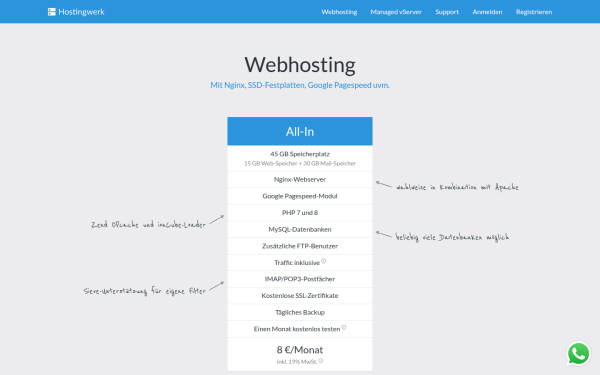Click Einen Monat kostenlos testen text
This screenshot has height=375, width=600.
[297, 329]
